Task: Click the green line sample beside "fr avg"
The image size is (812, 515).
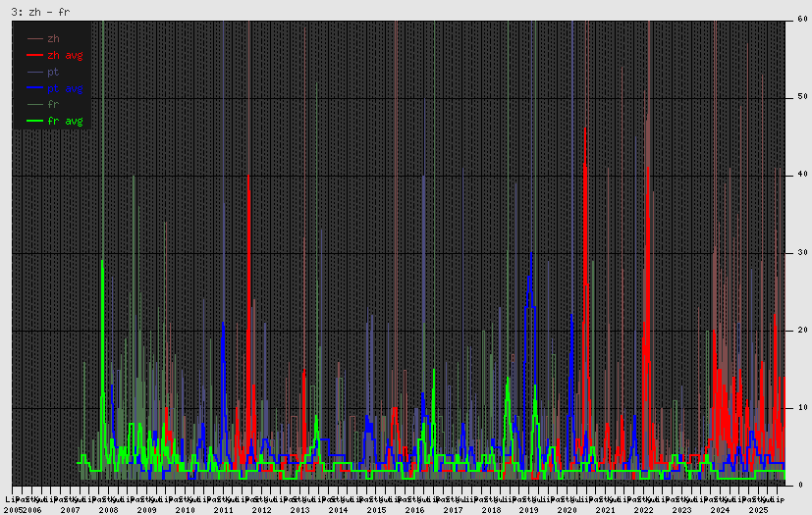Action: (34, 121)
